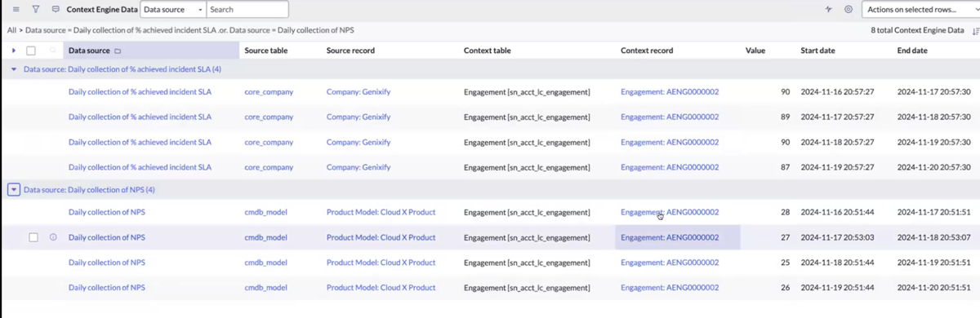Click the sort order icon near total count
Viewport: 980px width, 318px height.
coord(975,30)
